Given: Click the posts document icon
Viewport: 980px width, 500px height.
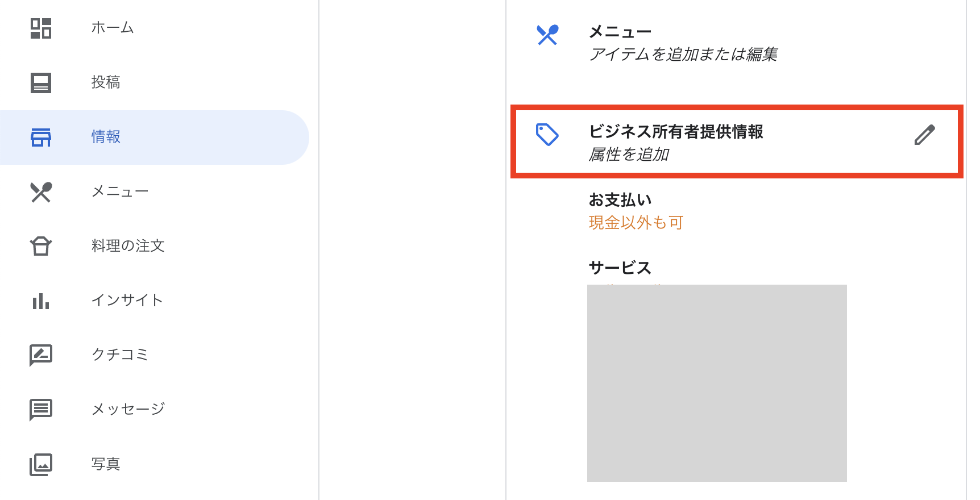Looking at the screenshot, I should point(40,82).
